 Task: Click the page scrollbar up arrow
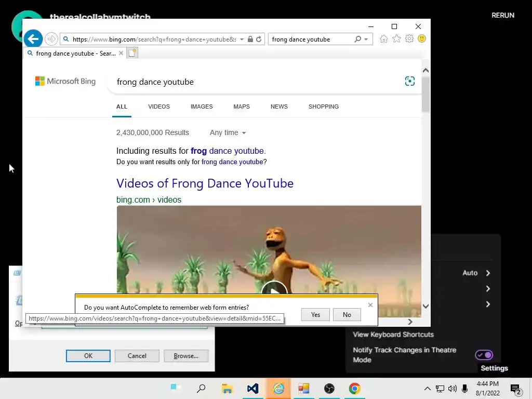[x=425, y=71]
